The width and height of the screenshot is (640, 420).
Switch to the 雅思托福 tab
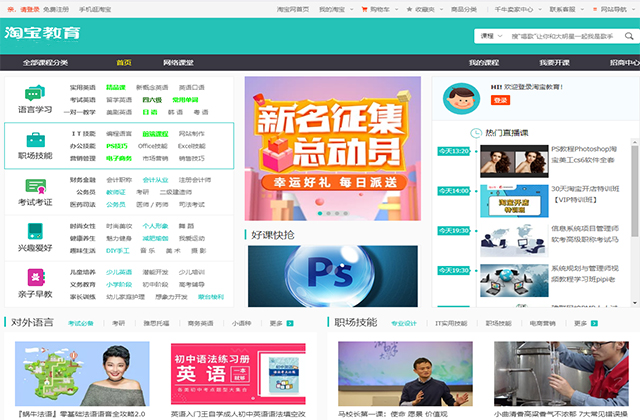point(156,323)
